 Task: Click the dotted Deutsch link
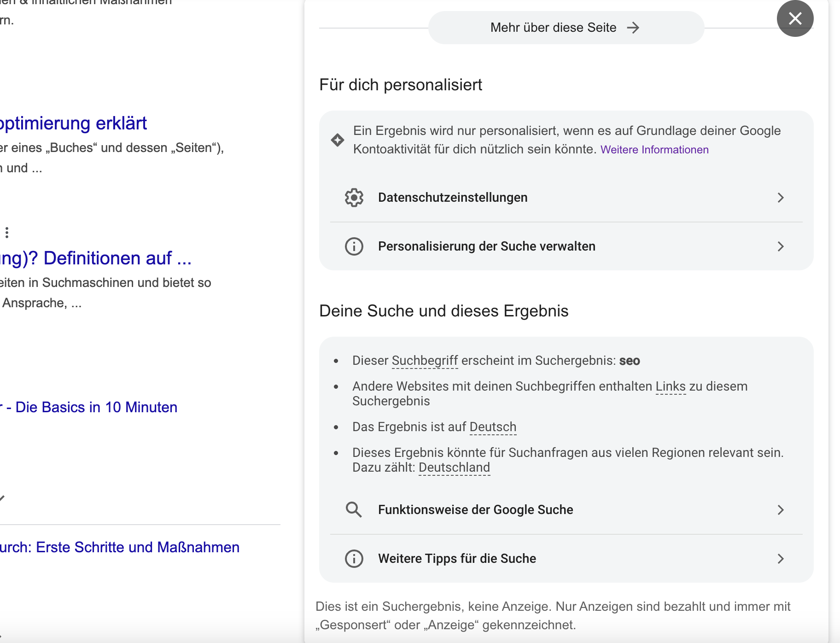492,427
